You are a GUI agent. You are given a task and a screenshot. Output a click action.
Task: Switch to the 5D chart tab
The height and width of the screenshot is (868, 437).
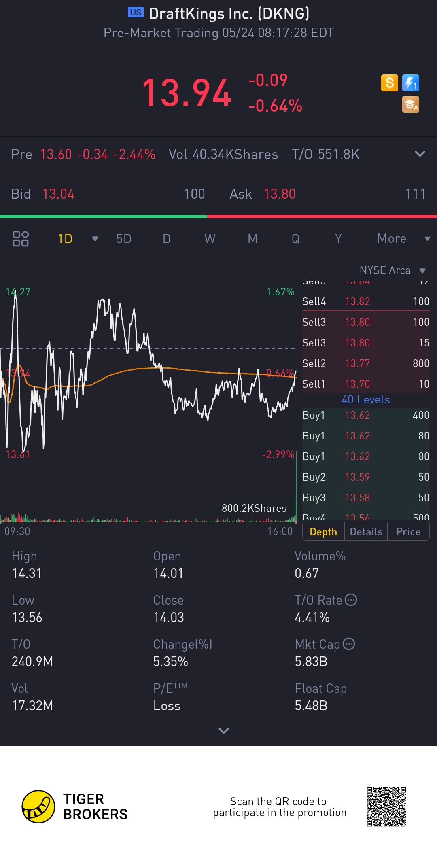[x=124, y=239]
